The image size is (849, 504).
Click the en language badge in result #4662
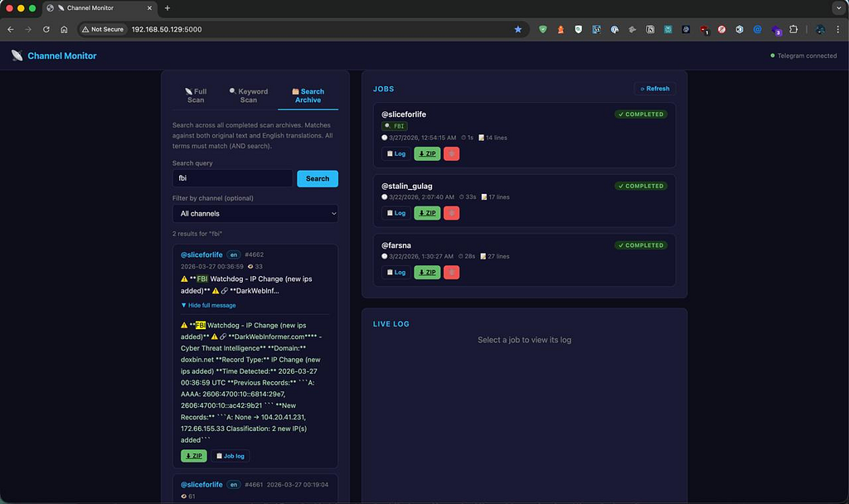pyautogui.click(x=234, y=254)
